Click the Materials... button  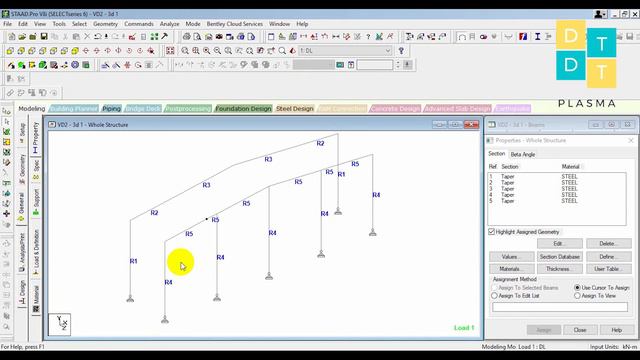[x=511, y=269]
